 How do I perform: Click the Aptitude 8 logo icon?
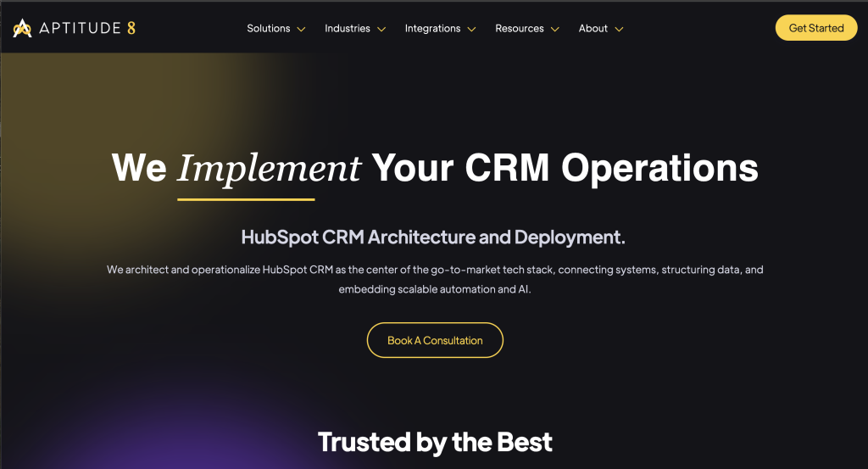click(x=22, y=28)
